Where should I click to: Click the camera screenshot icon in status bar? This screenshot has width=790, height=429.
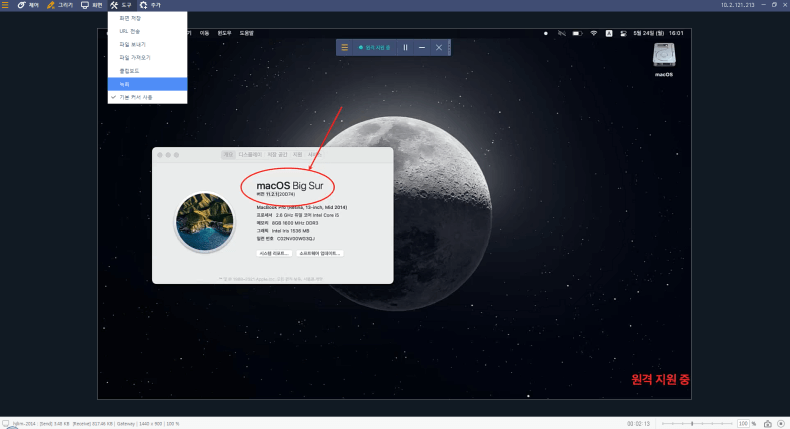point(767,424)
